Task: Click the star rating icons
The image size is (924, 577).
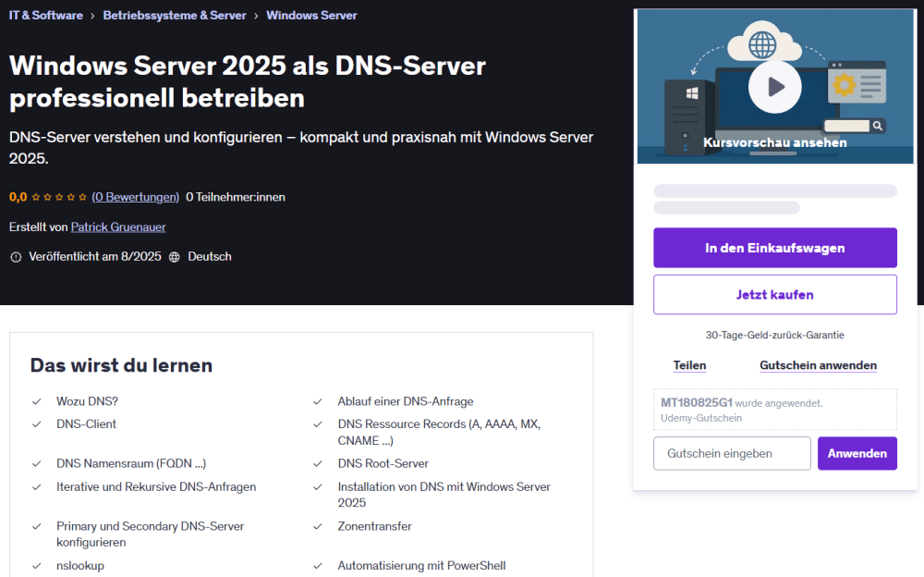Action: 59,197
